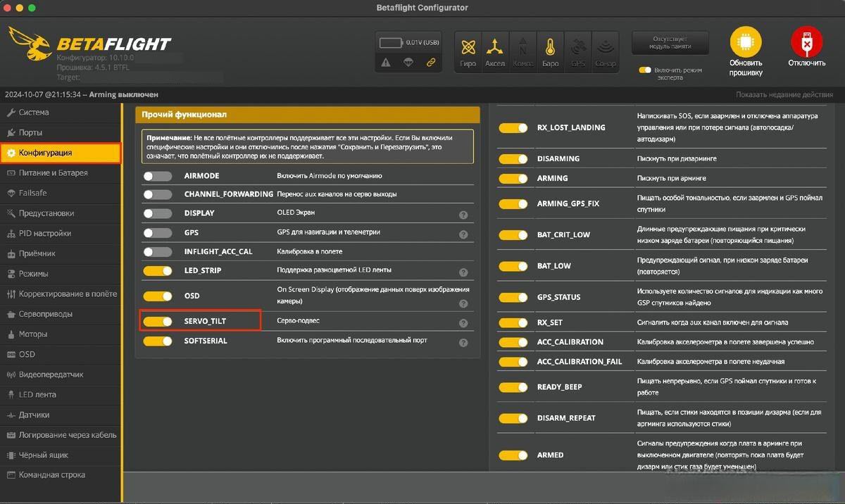
Task: Select the Режимы tab
Action: pyautogui.click(x=61, y=274)
